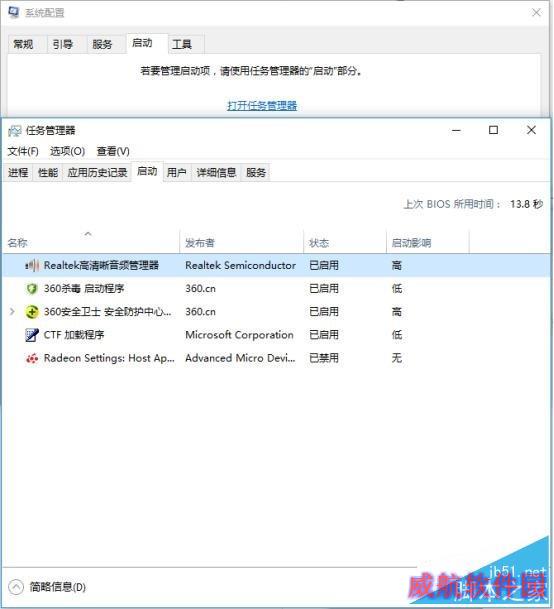Click the 系统配置 window title icon
The width and height of the screenshot is (554, 609).
point(14,12)
